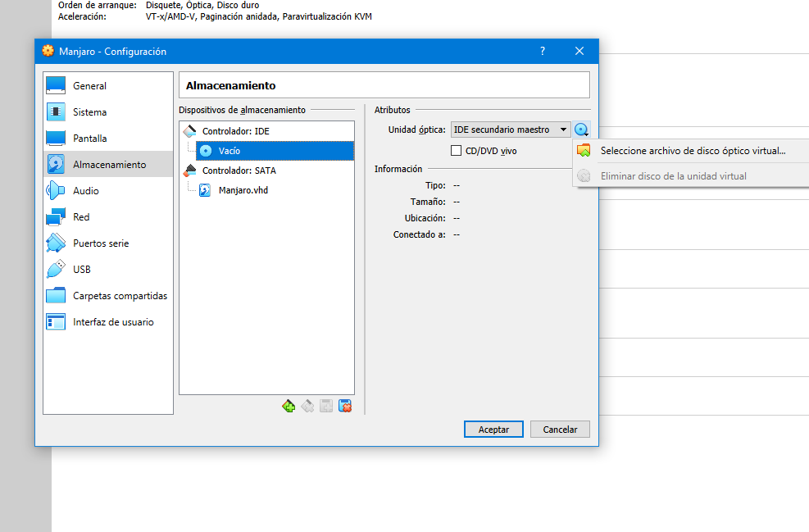
Task: Select the Controlador: SATA controller
Action: (266, 171)
